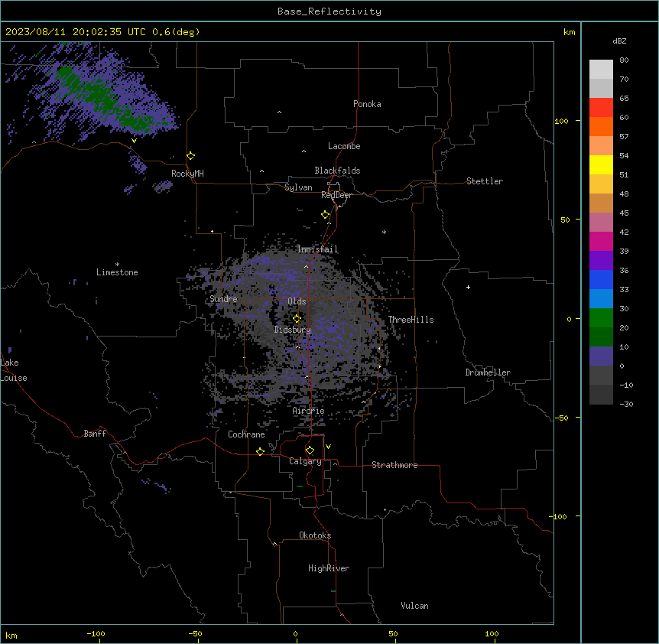Click the Lacombe city label
This screenshot has height=644, width=659.
click(x=344, y=146)
